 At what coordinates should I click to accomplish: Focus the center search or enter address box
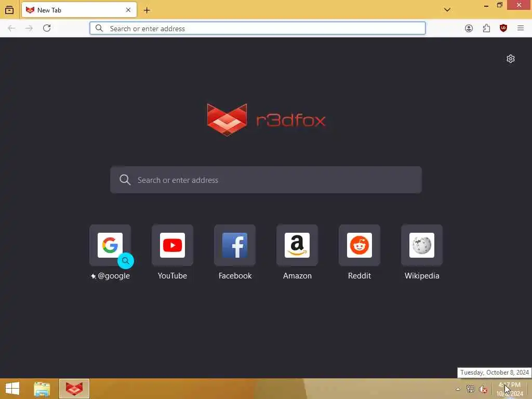pyautogui.click(x=266, y=180)
